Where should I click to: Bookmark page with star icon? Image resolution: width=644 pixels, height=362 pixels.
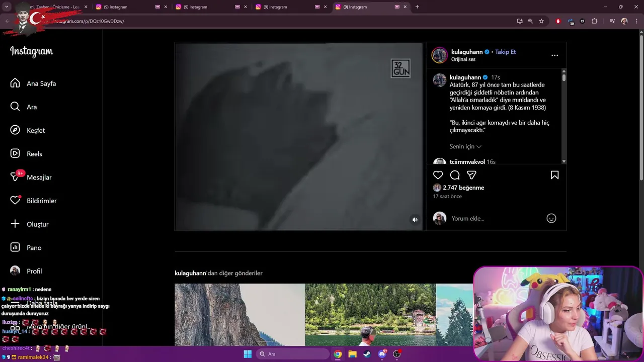(541, 21)
